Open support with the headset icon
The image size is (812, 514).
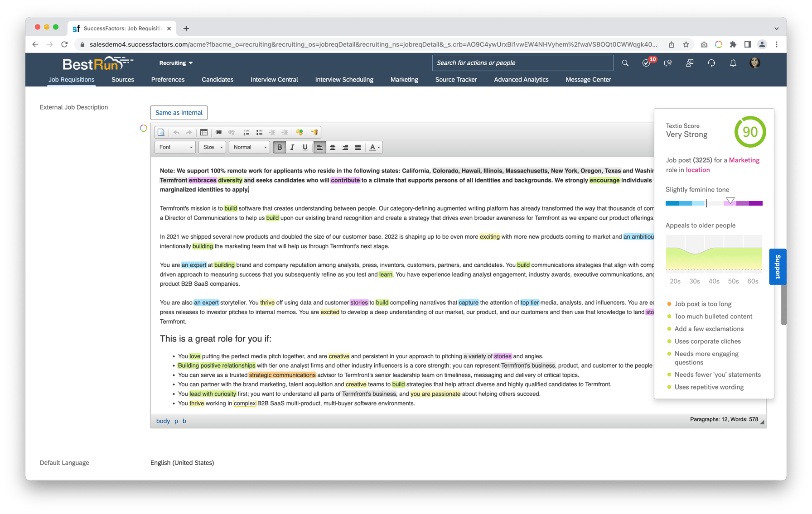(x=711, y=63)
